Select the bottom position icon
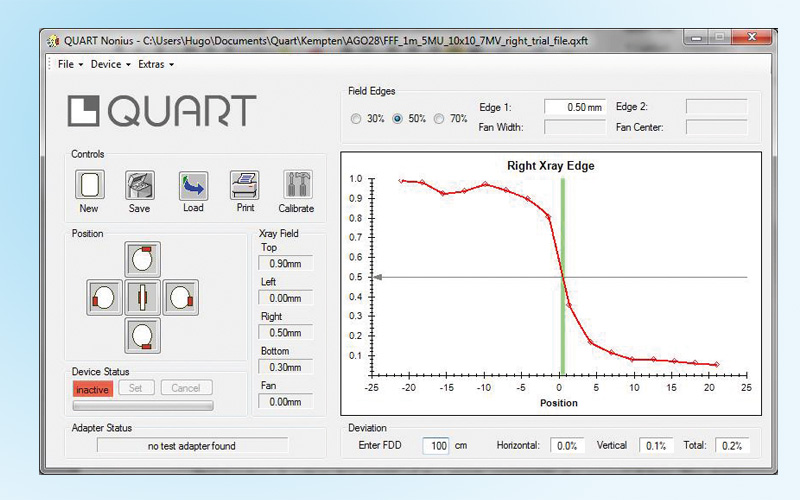This screenshot has width=800, height=500. coord(142,336)
